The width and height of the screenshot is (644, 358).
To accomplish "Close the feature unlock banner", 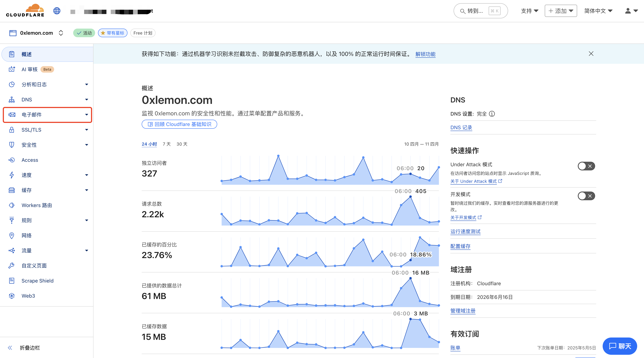I will pyautogui.click(x=591, y=54).
